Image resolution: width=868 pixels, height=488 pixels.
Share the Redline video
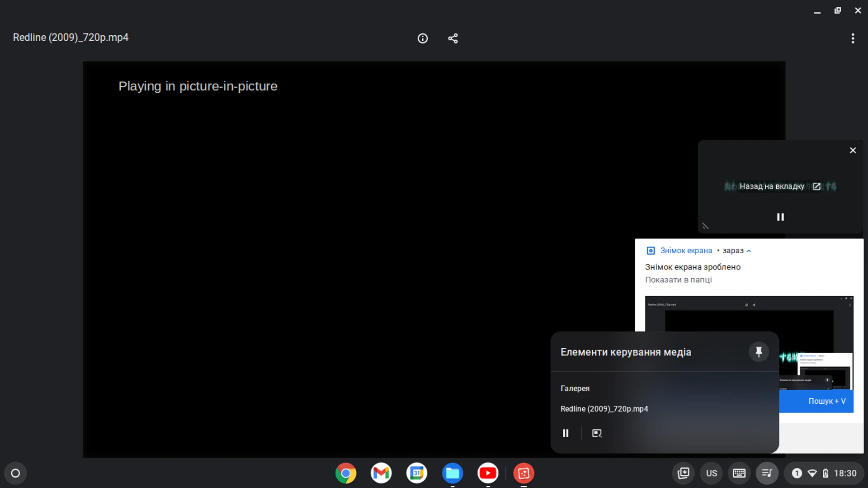[x=453, y=38]
